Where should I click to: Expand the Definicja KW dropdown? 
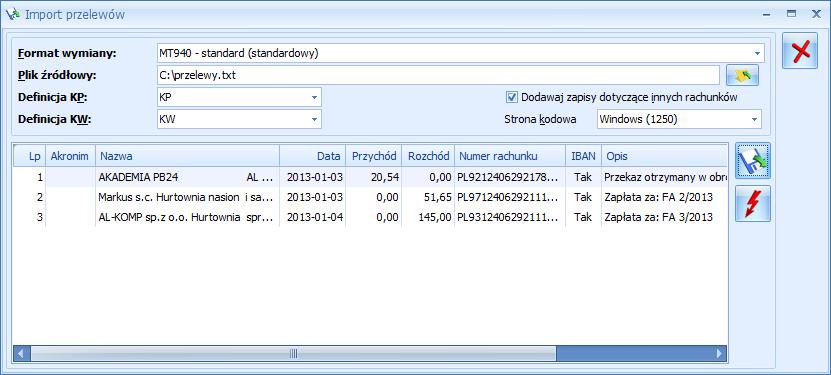[314, 119]
